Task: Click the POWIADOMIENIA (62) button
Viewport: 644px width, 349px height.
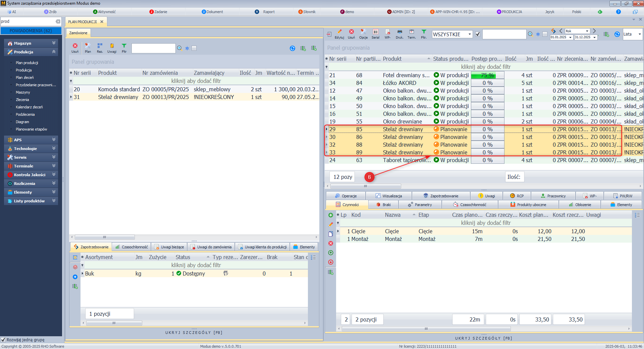Action: 31,31
